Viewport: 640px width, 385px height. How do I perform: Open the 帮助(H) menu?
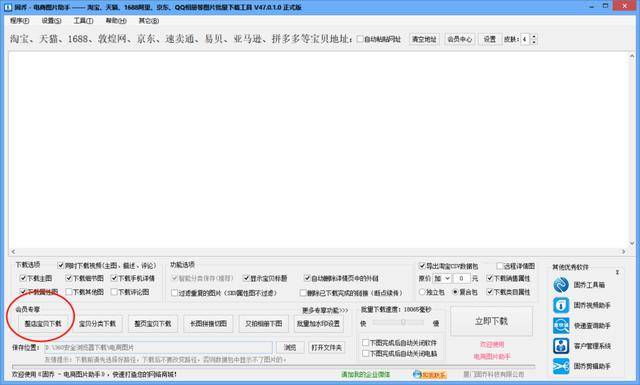coord(116,20)
